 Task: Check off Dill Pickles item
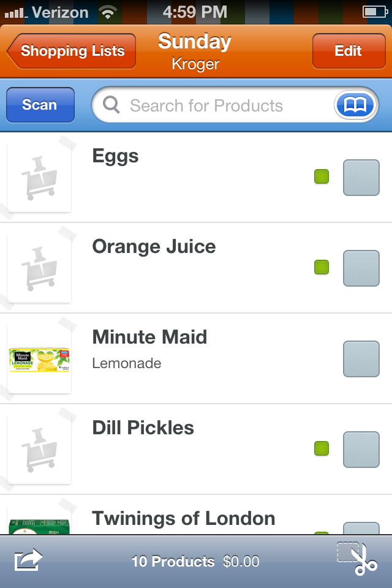click(361, 450)
